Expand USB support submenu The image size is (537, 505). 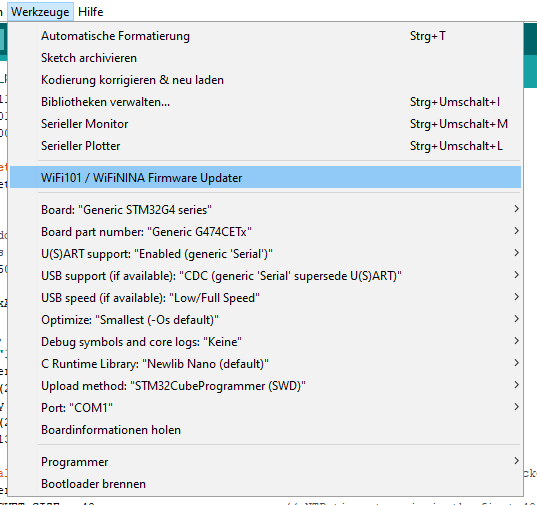(x=265, y=276)
